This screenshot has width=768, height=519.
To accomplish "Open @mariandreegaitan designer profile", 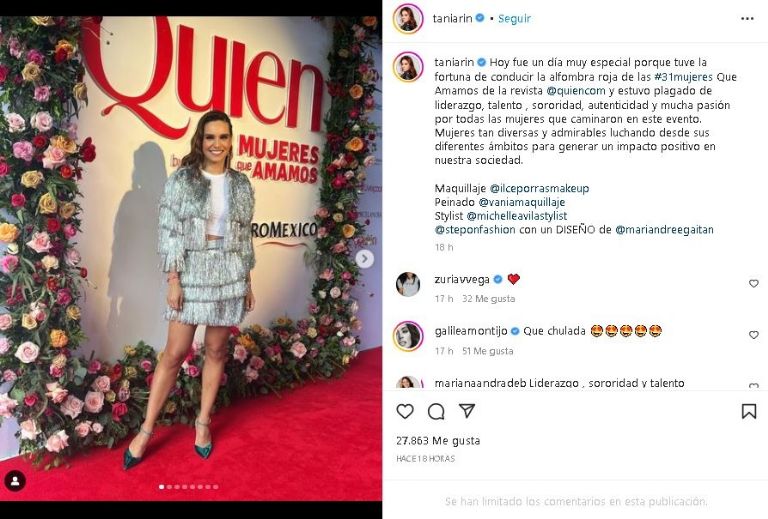I will [x=664, y=230].
